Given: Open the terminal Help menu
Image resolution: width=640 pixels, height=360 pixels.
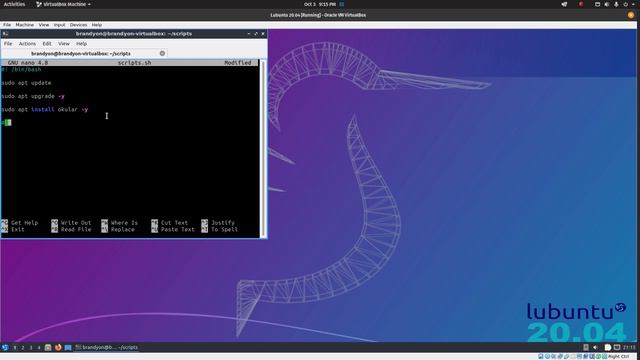Looking at the screenshot, I should pyautogui.click(x=81, y=44).
